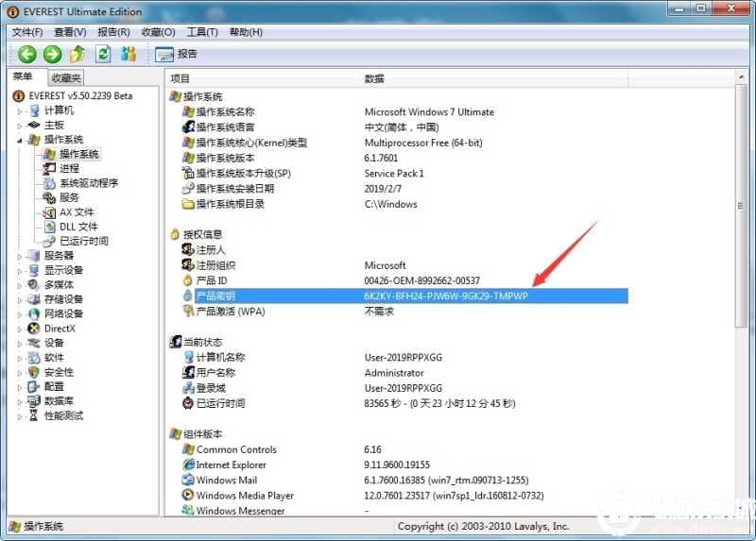Expand the 性能测试 tree node
This screenshot has width=756, height=541.
tap(20, 415)
